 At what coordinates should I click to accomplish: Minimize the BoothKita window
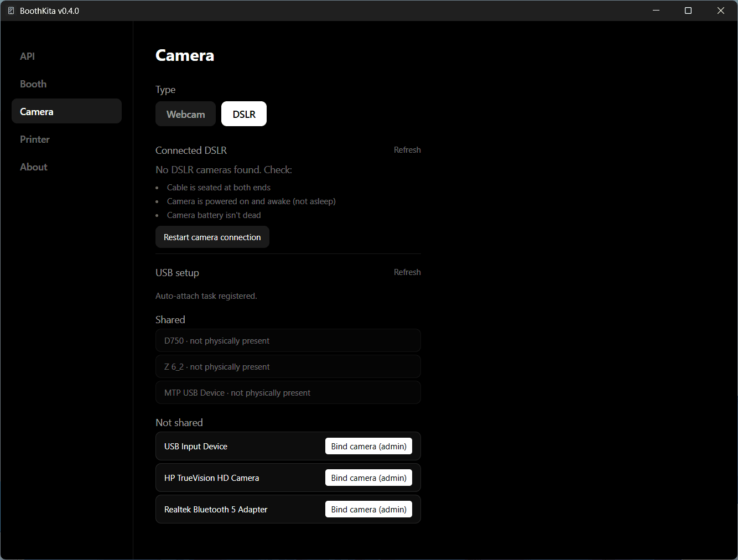point(656,11)
